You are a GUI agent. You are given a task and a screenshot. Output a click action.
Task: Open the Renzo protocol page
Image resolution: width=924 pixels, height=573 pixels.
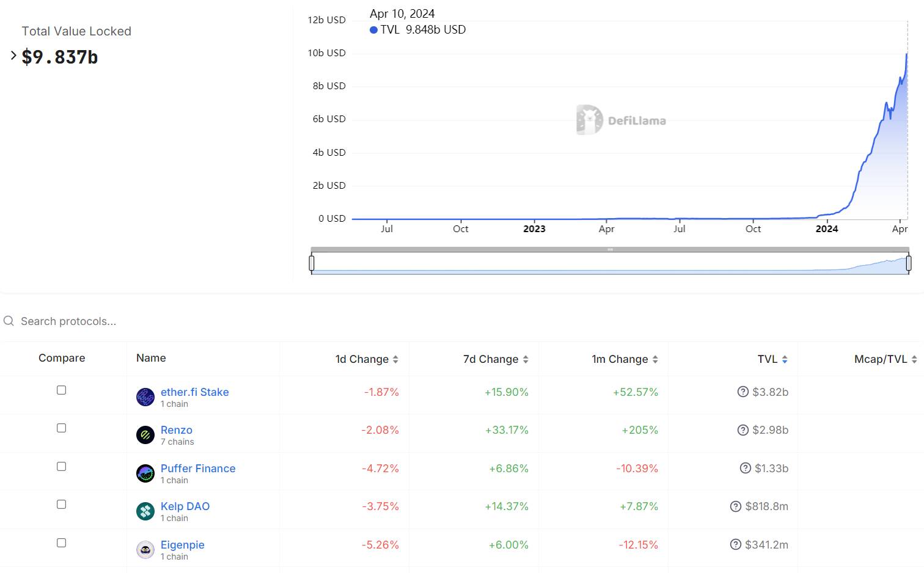pyautogui.click(x=177, y=430)
